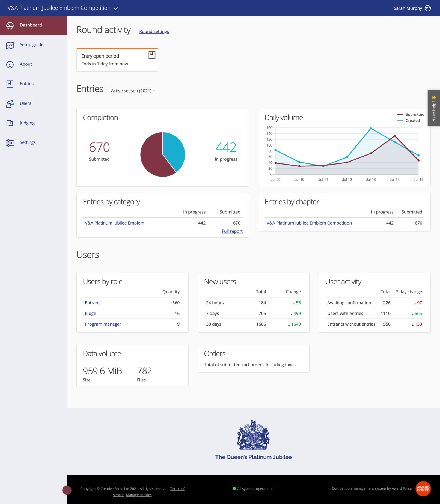Toggle Created series in chart legend
This screenshot has width=440, height=504.
[409, 121]
